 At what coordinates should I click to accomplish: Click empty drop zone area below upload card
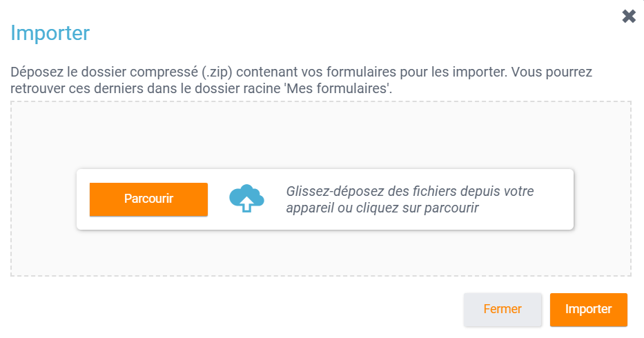[x=321, y=254]
